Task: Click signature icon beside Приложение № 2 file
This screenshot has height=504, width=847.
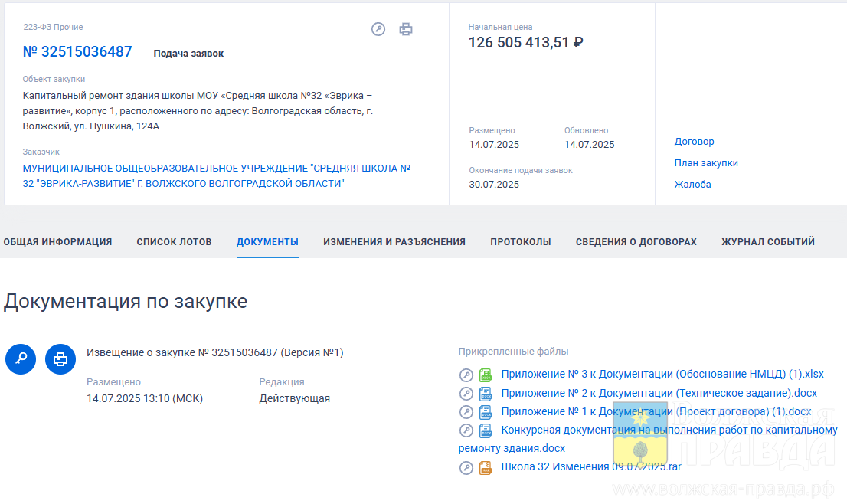Action: tap(466, 394)
